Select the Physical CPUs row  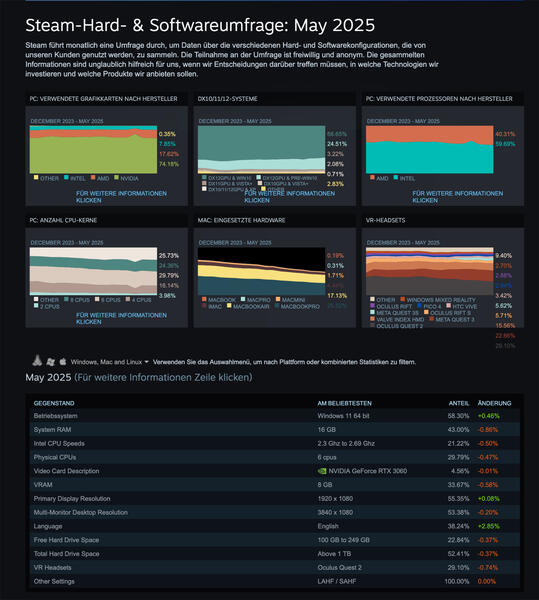tap(275, 457)
